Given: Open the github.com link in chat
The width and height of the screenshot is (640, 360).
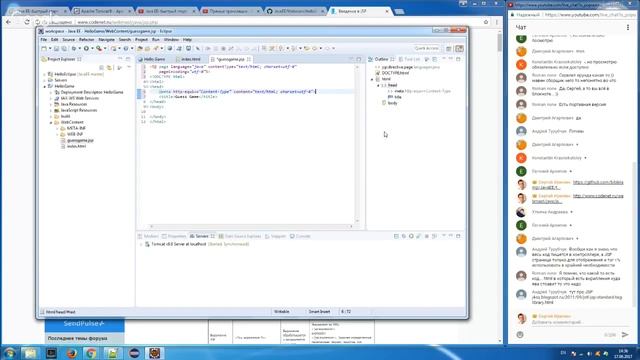Looking at the screenshot, I should click(x=578, y=185).
